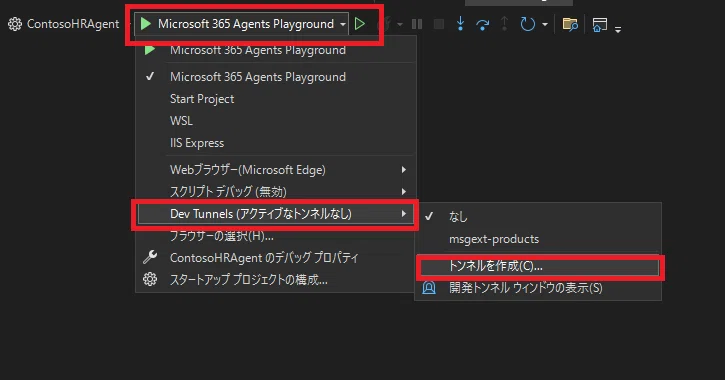Open ContosoHRAgent のデバッグ プロパティ
725x380 pixels.
point(276,257)
